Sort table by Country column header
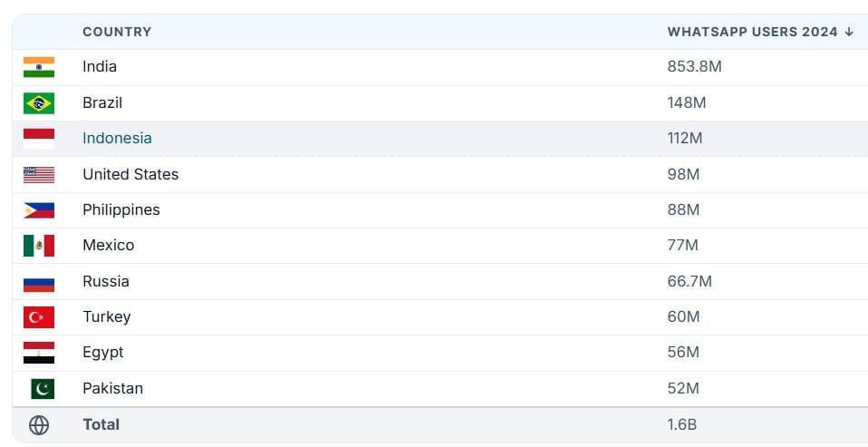 pyautogui.click(x=117, y=32)
